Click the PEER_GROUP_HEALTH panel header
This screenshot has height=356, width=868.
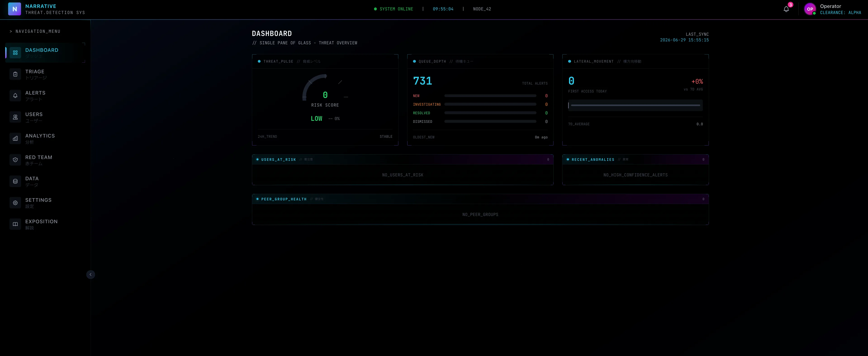(x=480, y=199)
